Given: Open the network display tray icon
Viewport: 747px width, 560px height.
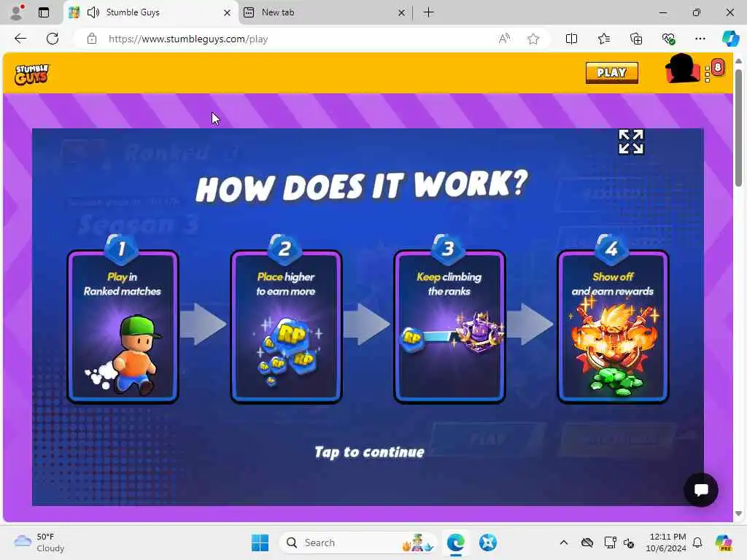Looking at the screenshot, I should [611, 542].
